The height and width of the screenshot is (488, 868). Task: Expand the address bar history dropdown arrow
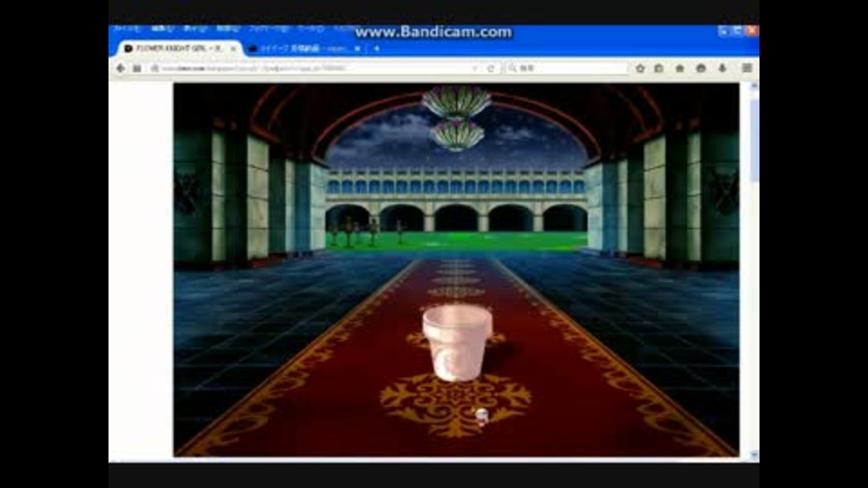click(475, 68)
